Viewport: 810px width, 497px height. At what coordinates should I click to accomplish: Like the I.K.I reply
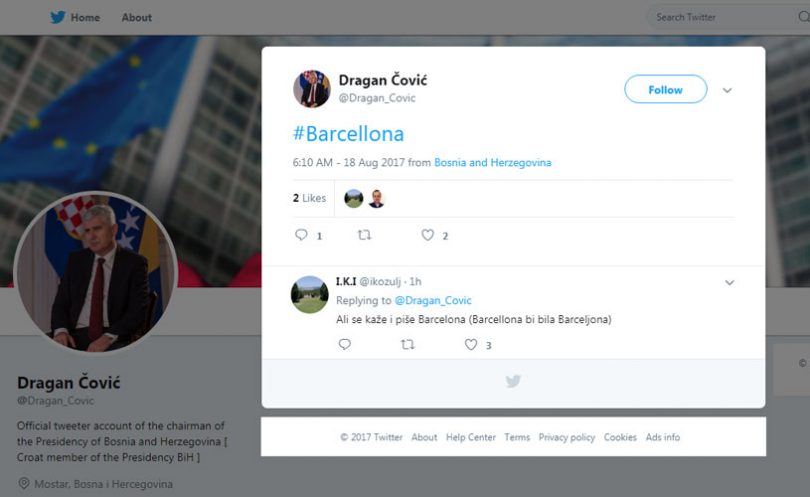471,344
